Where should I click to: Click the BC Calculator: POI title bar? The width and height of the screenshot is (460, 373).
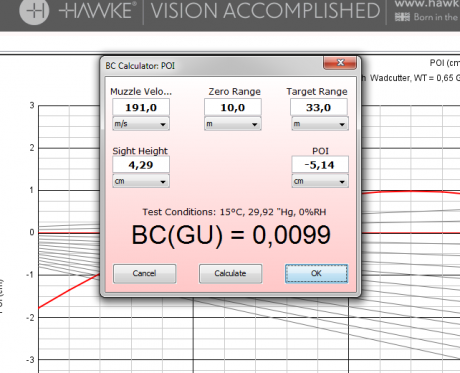coord(213,65)
